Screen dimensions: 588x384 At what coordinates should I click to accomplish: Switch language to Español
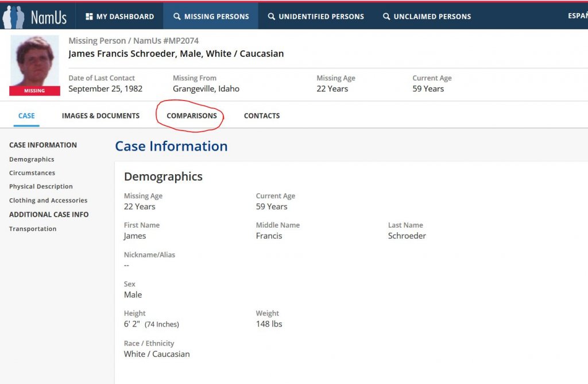pyautogui.click(x=577, y=16)
